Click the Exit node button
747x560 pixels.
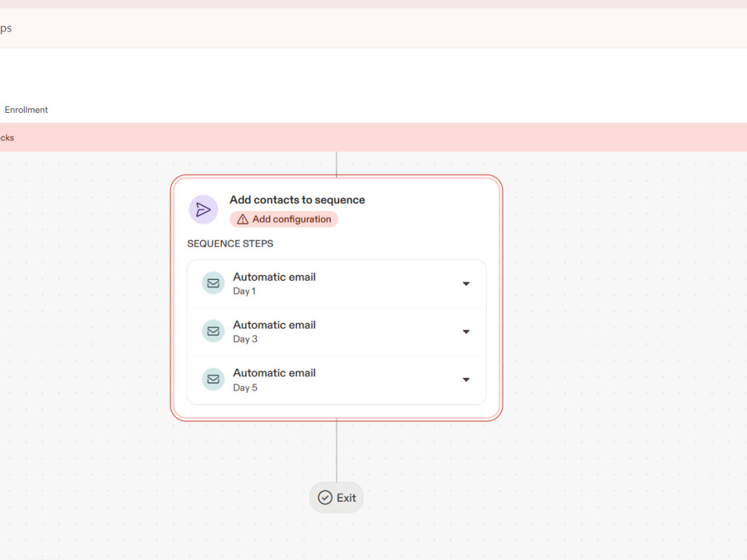pyautogui.click(x=336, y=497)
